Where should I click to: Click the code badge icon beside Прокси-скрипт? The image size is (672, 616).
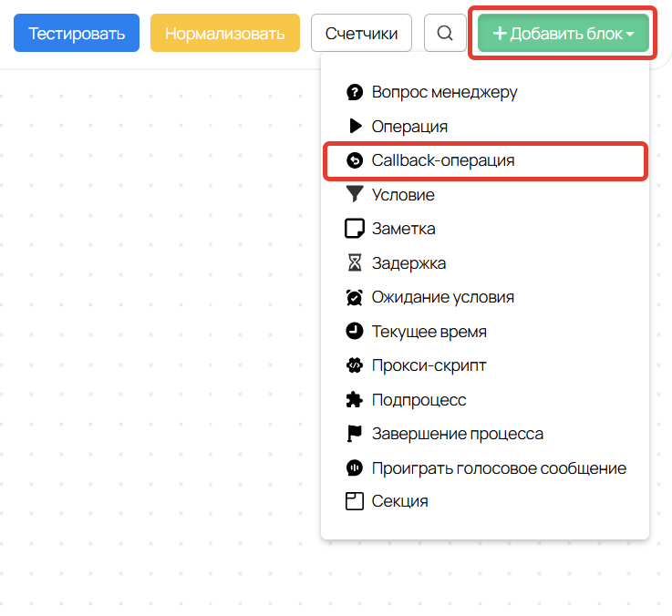[355, 365]
